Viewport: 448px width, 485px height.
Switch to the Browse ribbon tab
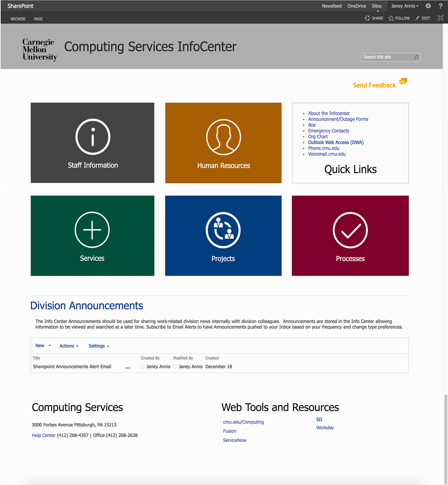[18, 19]
